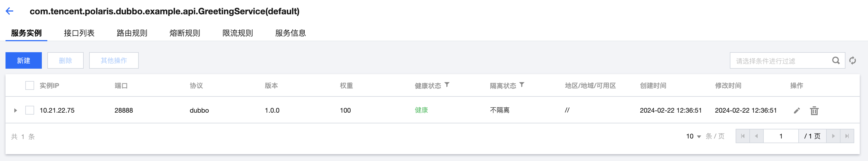Open the 健康状态 column filter icon
The width and height of the screenshot is (868, 161).
point(447,85)
